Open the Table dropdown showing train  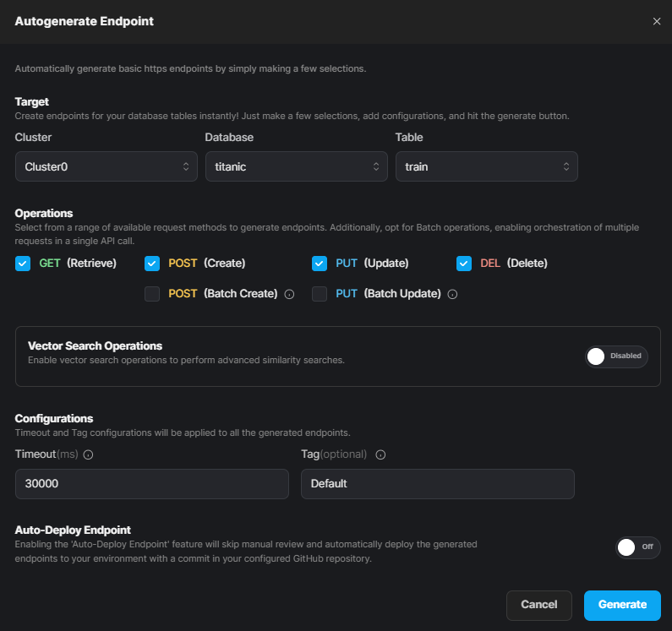coord(486,167)
